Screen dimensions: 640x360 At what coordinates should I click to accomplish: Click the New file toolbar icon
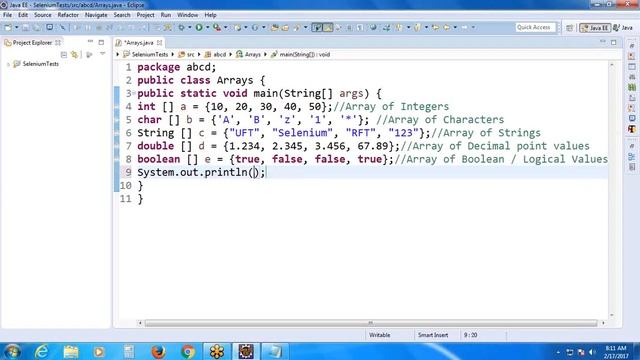pos(8,27)
